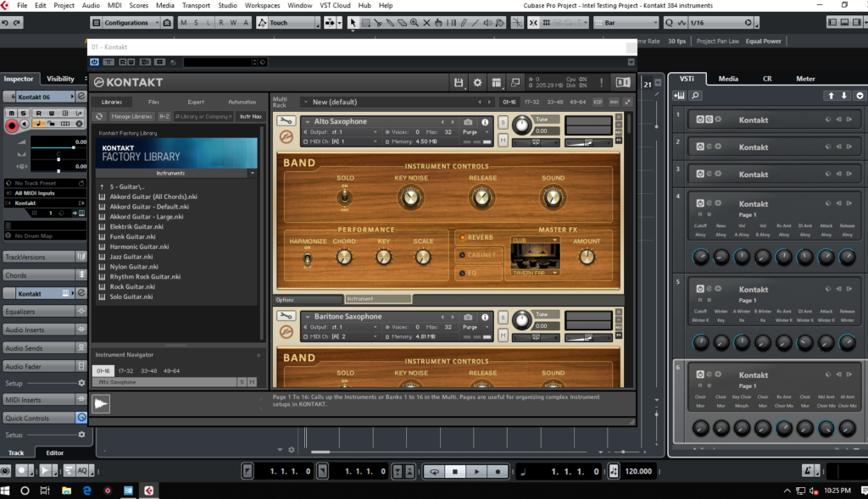Toggle Record Enable on Kontakt 06 track

[11, 125]
